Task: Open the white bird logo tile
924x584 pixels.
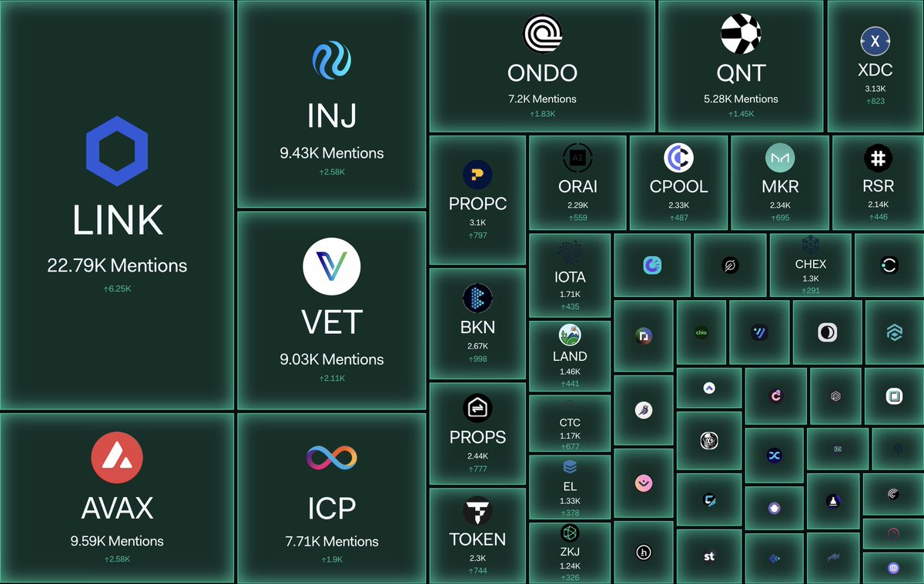Action: [x=644, y=411]
